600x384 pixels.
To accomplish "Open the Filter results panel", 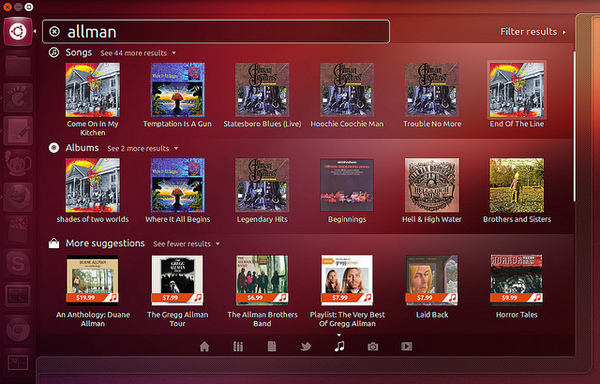I will pyautogui.click(x=533, y=32).
